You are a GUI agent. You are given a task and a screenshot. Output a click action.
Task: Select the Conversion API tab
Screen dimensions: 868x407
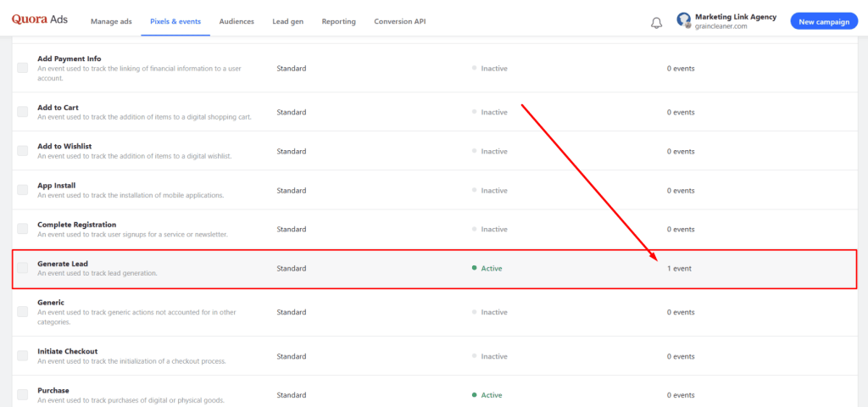click(x=399, y=21)
